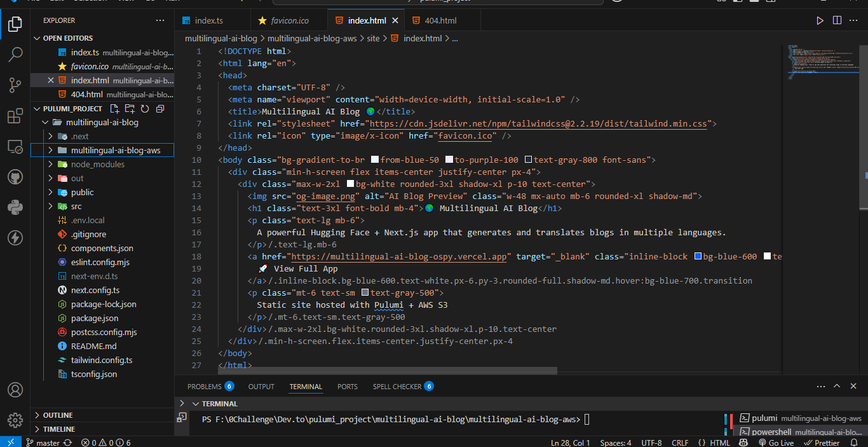Screen dimensions: 868x447
Task: Click the Copilot status icon in status bar
Action: coord(743,443)
